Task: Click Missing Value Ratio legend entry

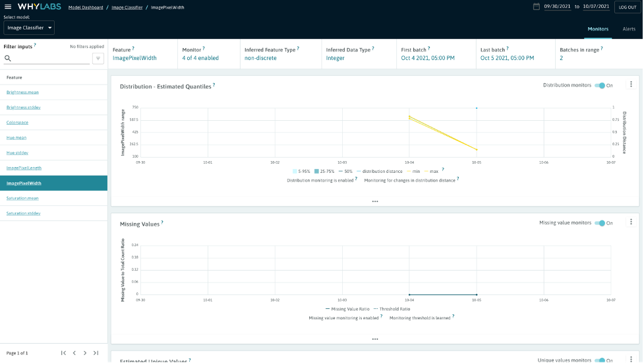Action: pos(347,309)
